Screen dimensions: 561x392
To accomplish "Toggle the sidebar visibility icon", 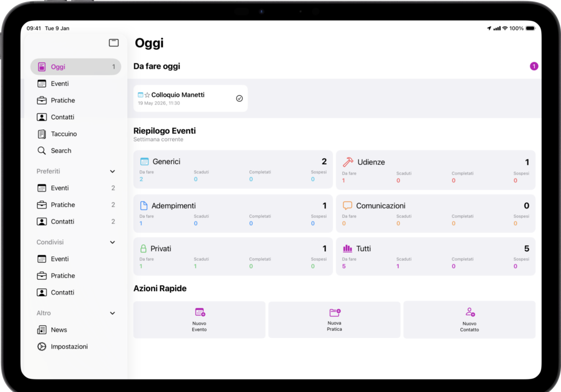I will [x=114, y=43].
